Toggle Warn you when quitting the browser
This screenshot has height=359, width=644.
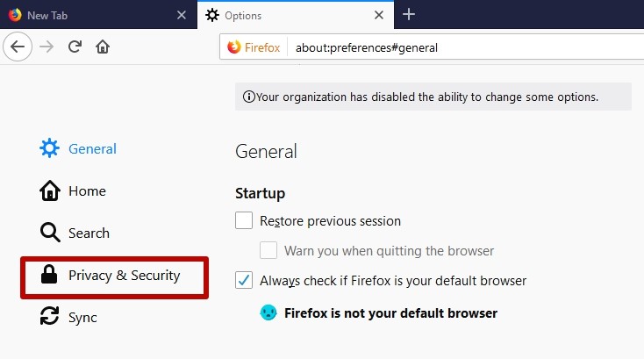[268, 250]
